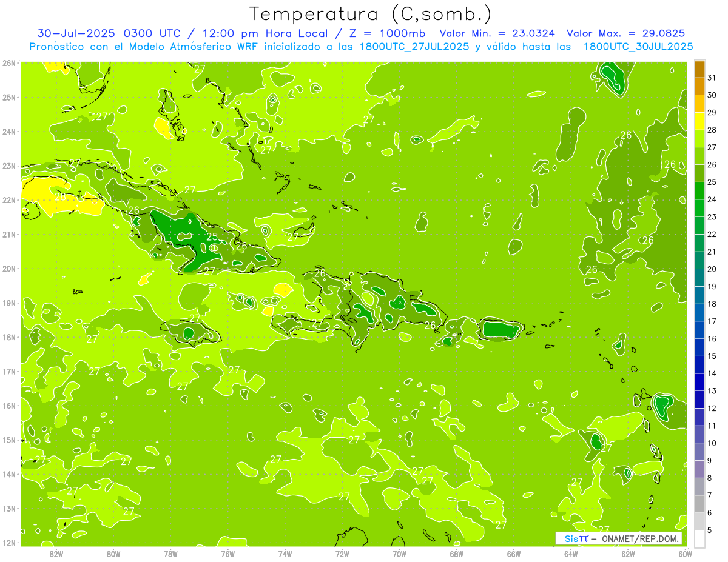Click the yellow colorbar swatch between 28 and 29
This screenshot has width=728, height=562.
(x=699, y=121)
